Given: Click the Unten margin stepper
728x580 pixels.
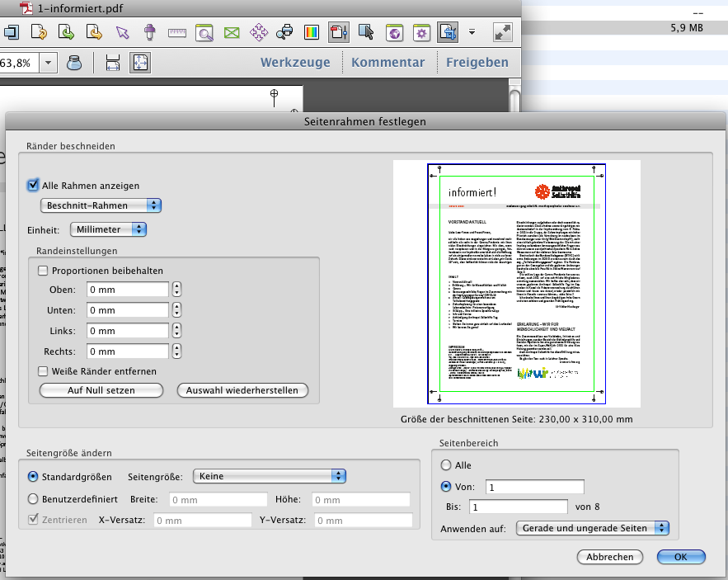Looking at the screenshot, I should (x=176, y=309).
